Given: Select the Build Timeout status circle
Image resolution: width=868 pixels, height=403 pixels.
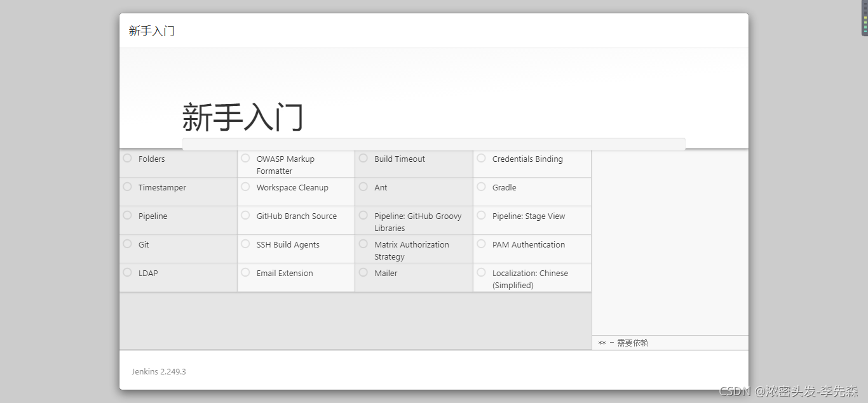Looking at the screenshot, I should 363,158.
